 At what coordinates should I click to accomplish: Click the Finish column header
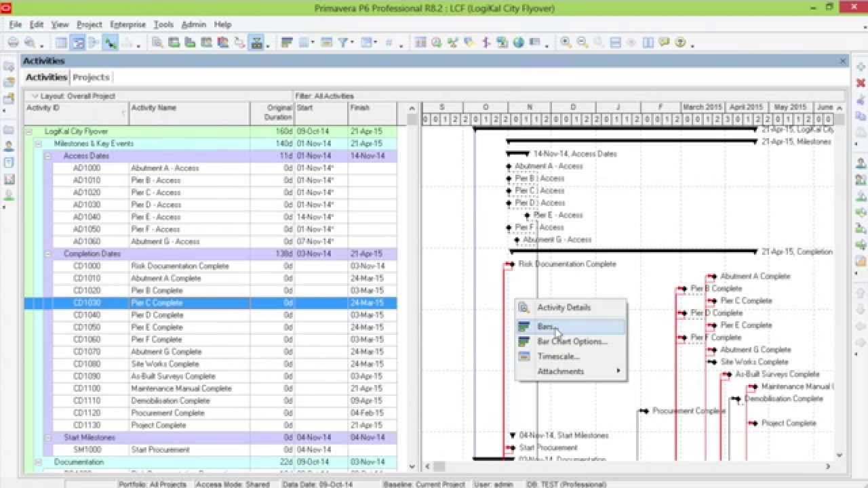(x=372, y=113)
